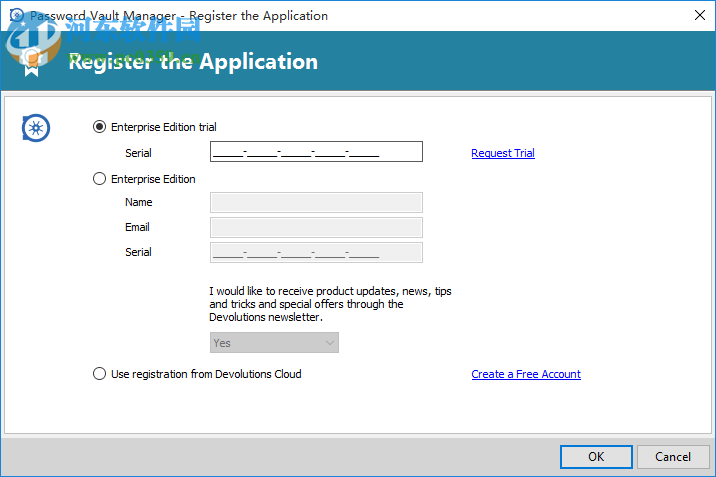This screenshot has width=716, height=477.
Task: Click the Name label
Action: 139,202
